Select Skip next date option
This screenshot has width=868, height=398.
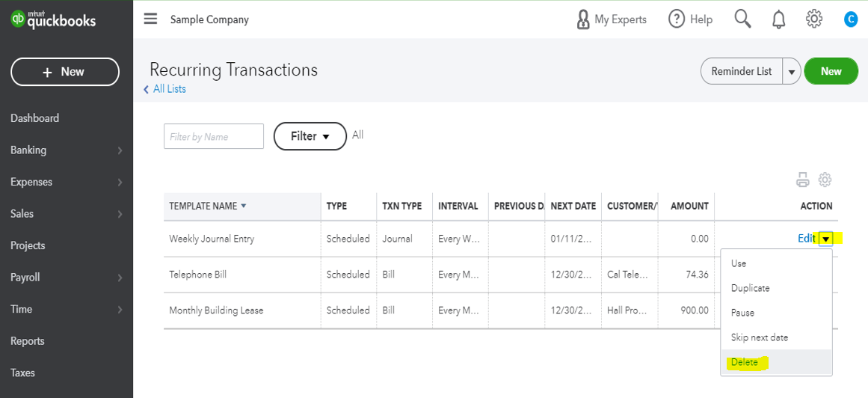759,337
